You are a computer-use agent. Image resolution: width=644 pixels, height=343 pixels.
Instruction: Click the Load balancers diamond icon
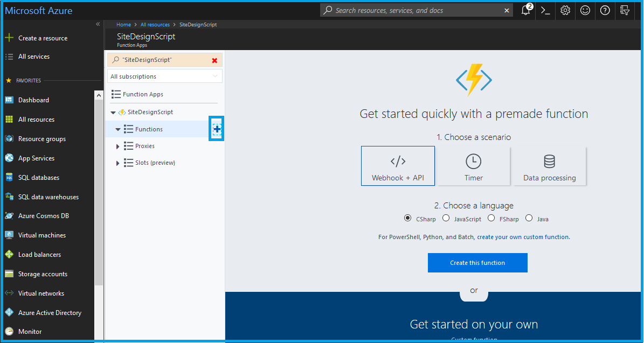pos(9,254)
